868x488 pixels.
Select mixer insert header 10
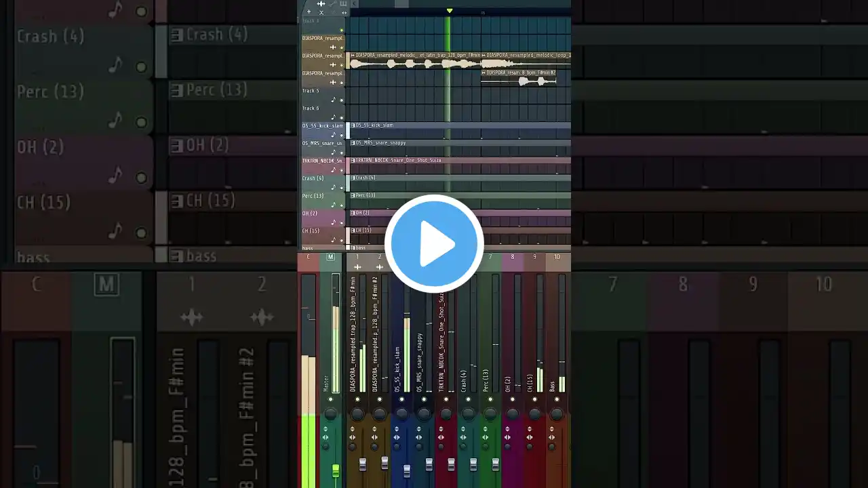(x=557, y=257)
